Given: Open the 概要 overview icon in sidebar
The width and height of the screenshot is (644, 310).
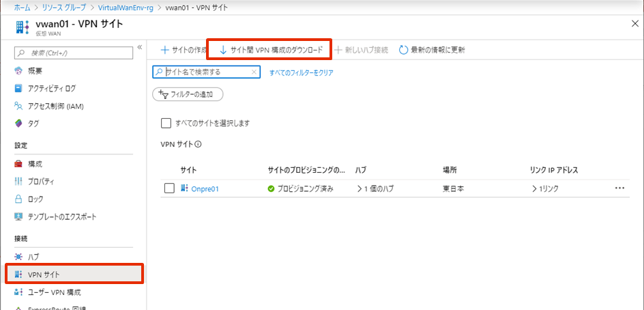Looking at the screenshot, I should pyautogui.click(x=18, y=71).
